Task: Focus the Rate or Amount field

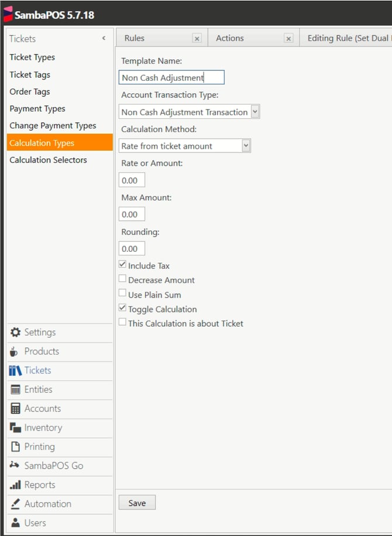Action: click(x=132, y=180)
